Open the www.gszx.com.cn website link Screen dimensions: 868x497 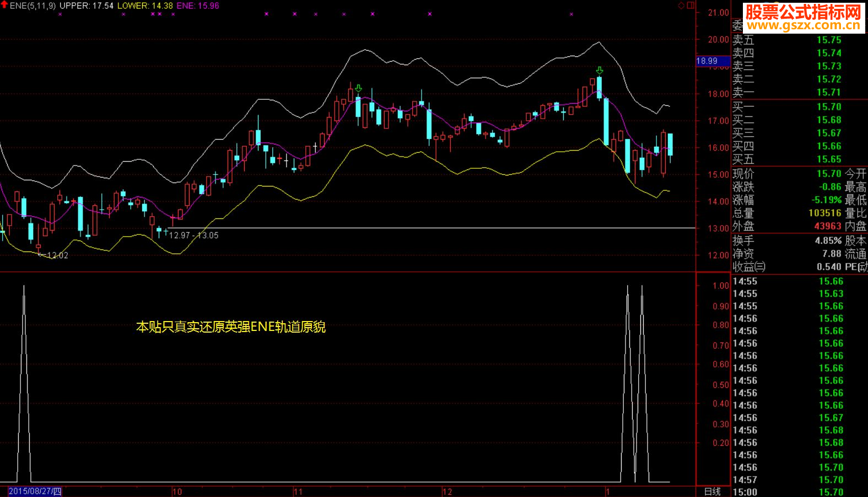(804, 25)
